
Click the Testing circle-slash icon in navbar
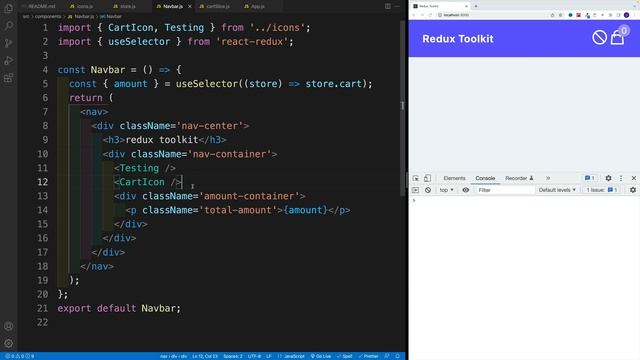[599, 38]
